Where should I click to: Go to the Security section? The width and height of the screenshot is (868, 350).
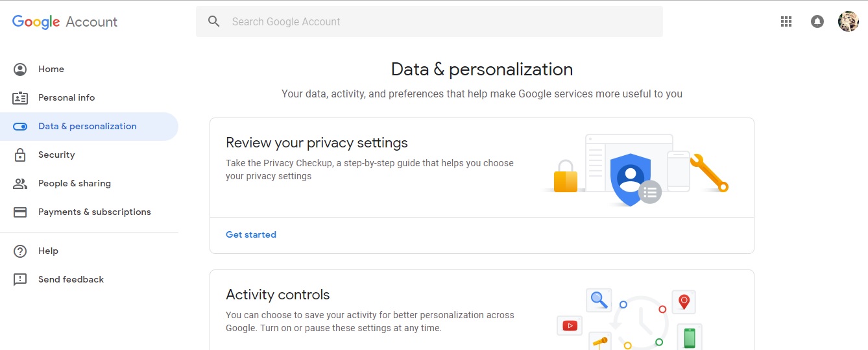tap(56, 155)
